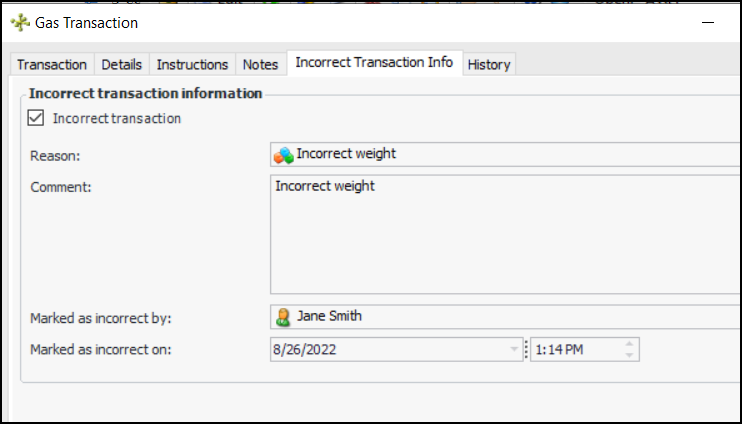Click the 8/26/2022 date field

[x=390, y=350]
